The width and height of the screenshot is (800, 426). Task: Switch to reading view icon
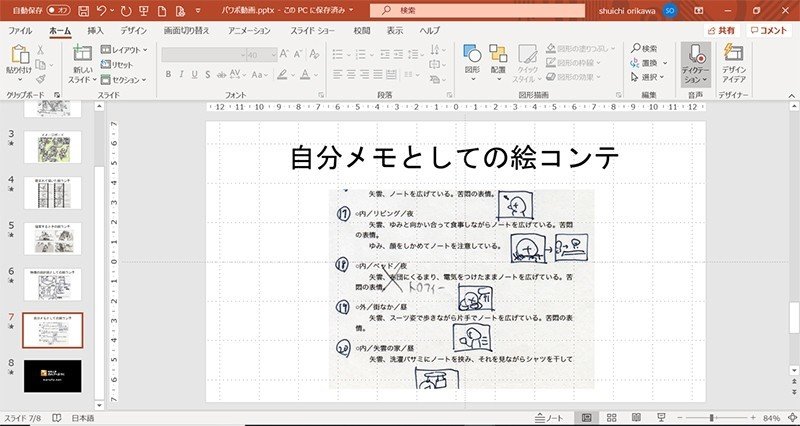[636, 418]
